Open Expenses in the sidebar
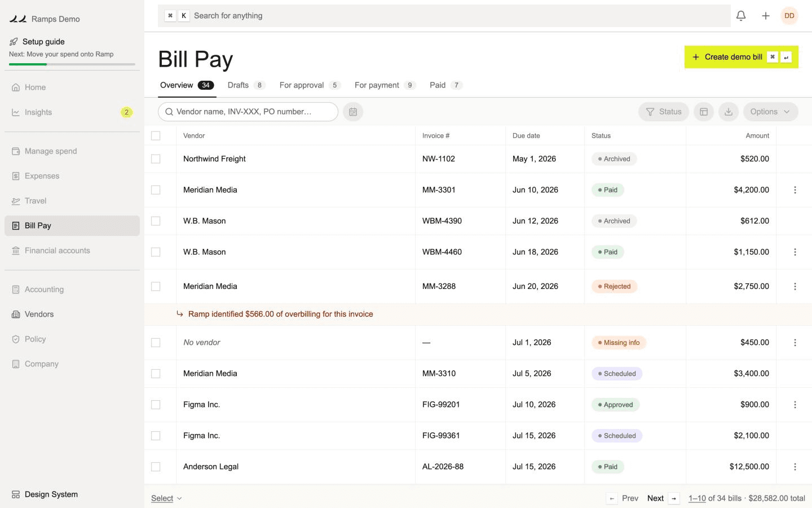This screenshot has height=508, width=812. click(72, 176)
